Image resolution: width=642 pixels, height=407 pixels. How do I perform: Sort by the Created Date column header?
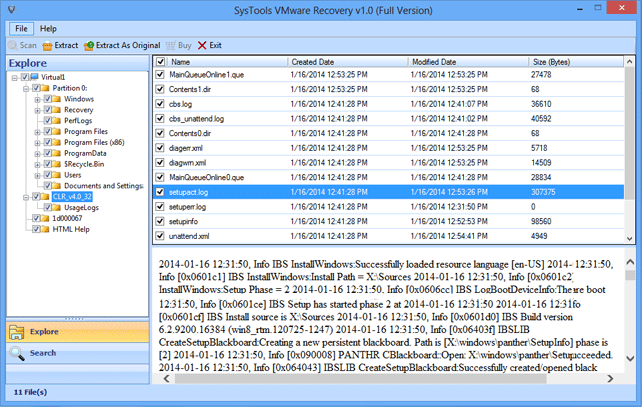click(x=348, y=62)
